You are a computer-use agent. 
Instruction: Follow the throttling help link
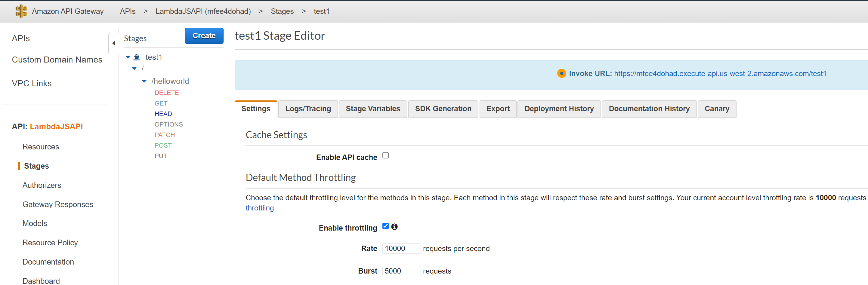[259, 208]
